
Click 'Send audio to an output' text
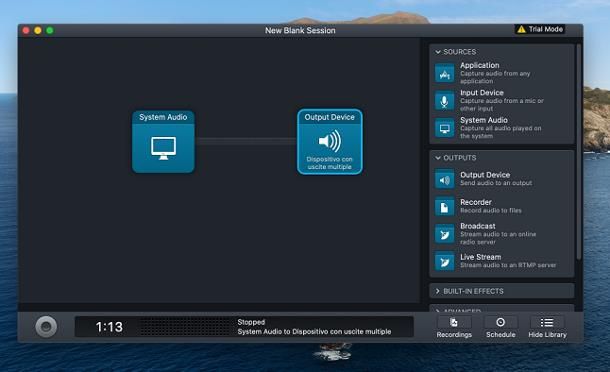(x=496, y=183)
